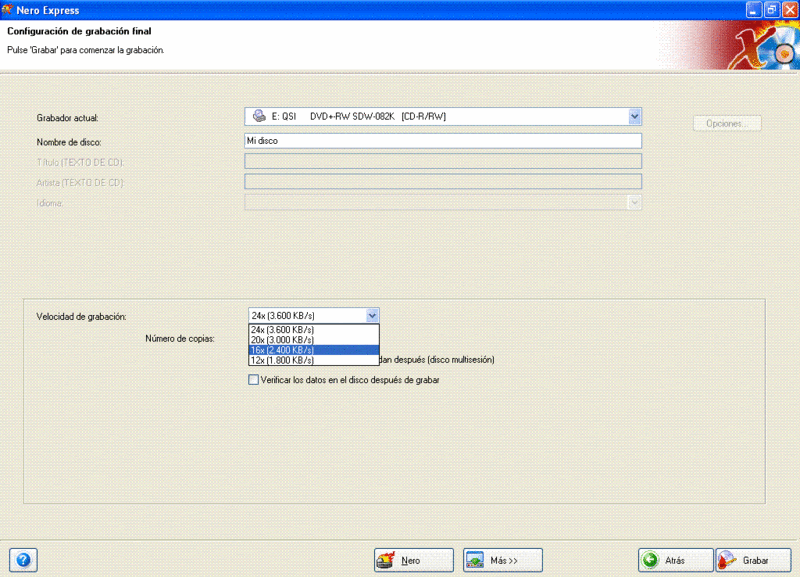Restore down the Nero Express window
Image resolution: width=800 pixels, height=577 pixels.
(x=772, y=10)
